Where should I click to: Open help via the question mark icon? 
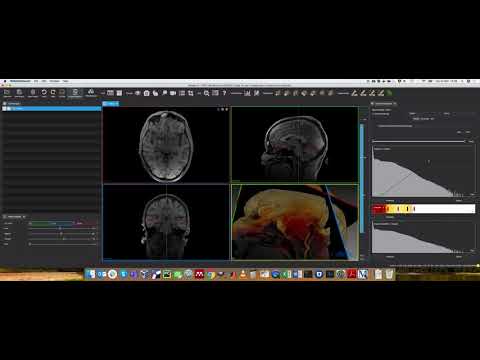point(224,93)
